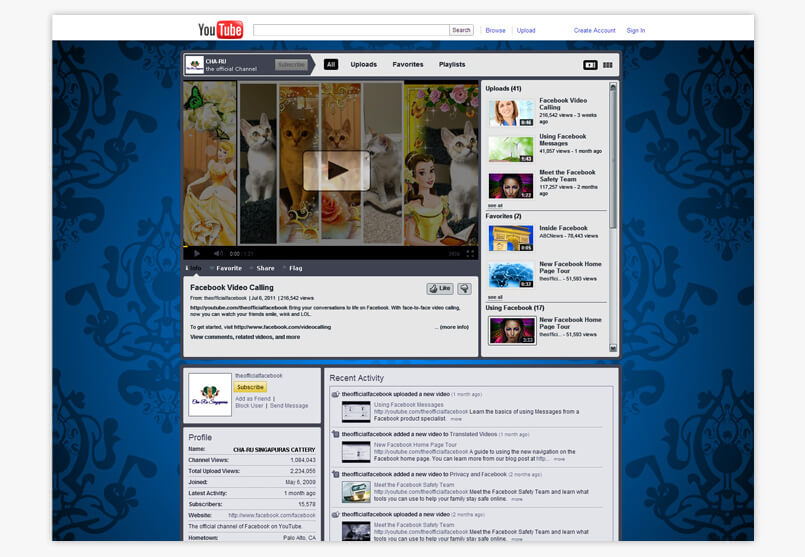The width and height of the screenshot is (805, 557).
Task: Expand 'more' after 'learn more from our blog post'
Action: point(559,459)
